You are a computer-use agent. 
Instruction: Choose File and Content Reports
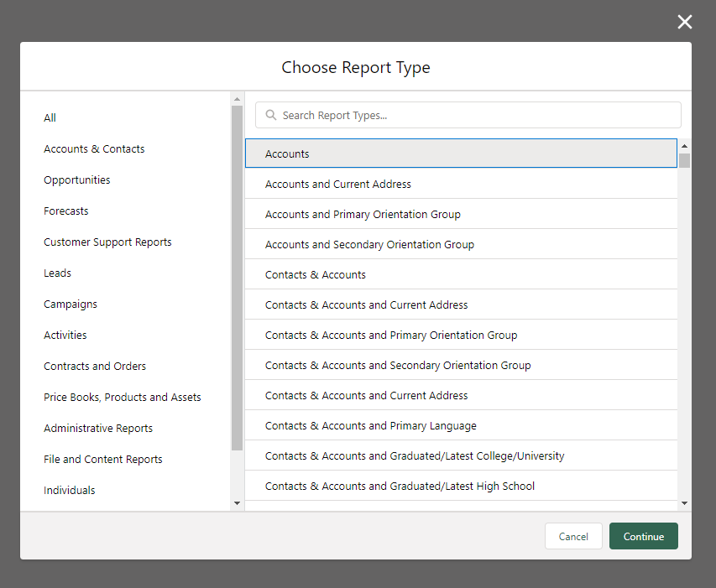point(103,460)
